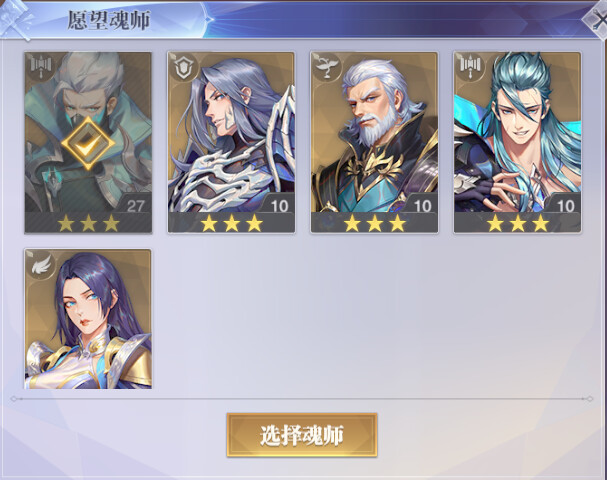607x480 pixels.
Task: Click the three stars under masked character card
Action: point(89,224)
